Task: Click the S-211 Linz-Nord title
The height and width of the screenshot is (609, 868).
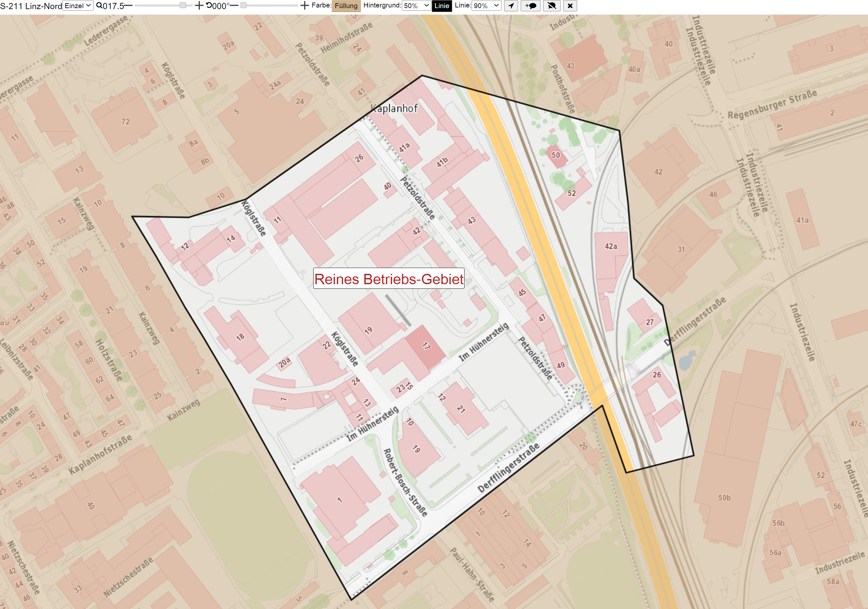Action: (31, 6)
